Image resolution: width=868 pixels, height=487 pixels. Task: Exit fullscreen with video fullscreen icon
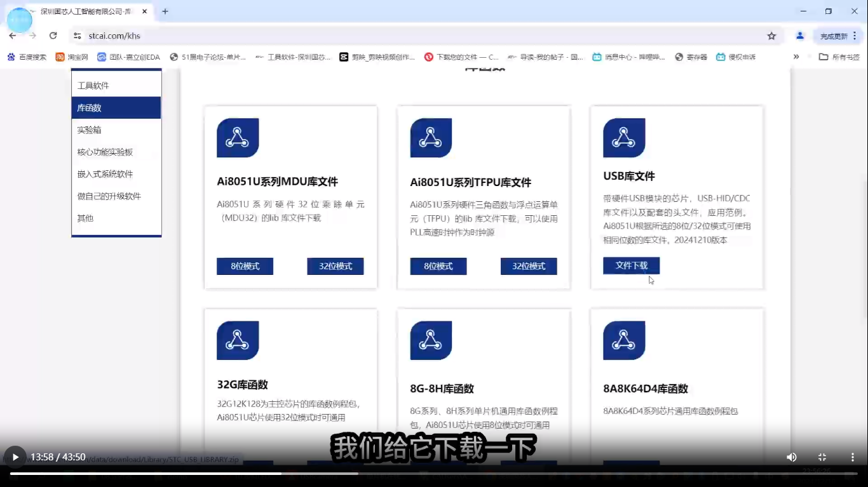pyautogui.click(x=822, y=457)
